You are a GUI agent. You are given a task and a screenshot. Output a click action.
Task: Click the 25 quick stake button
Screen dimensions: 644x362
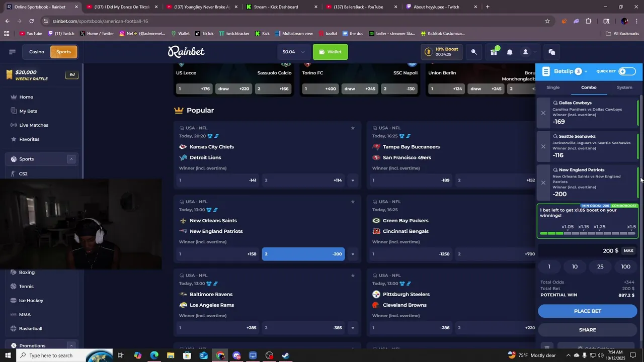pyautogui.click(x=600, y=267)
